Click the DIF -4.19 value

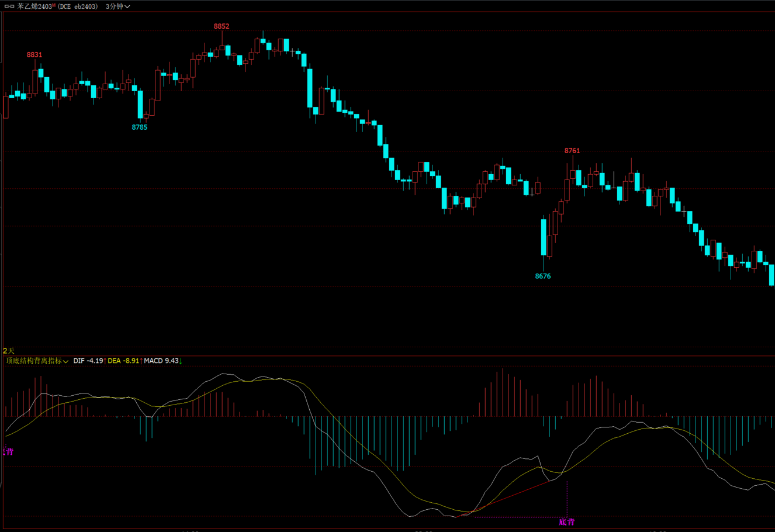(88, 361)
